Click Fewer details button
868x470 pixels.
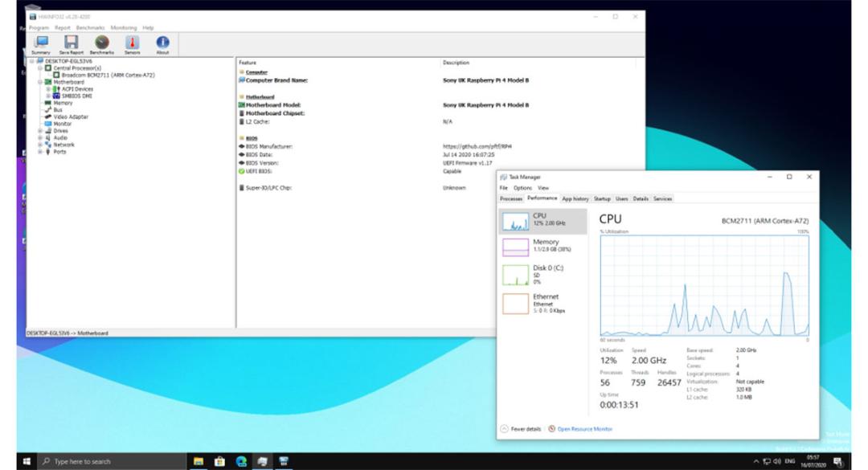point(520,429)
